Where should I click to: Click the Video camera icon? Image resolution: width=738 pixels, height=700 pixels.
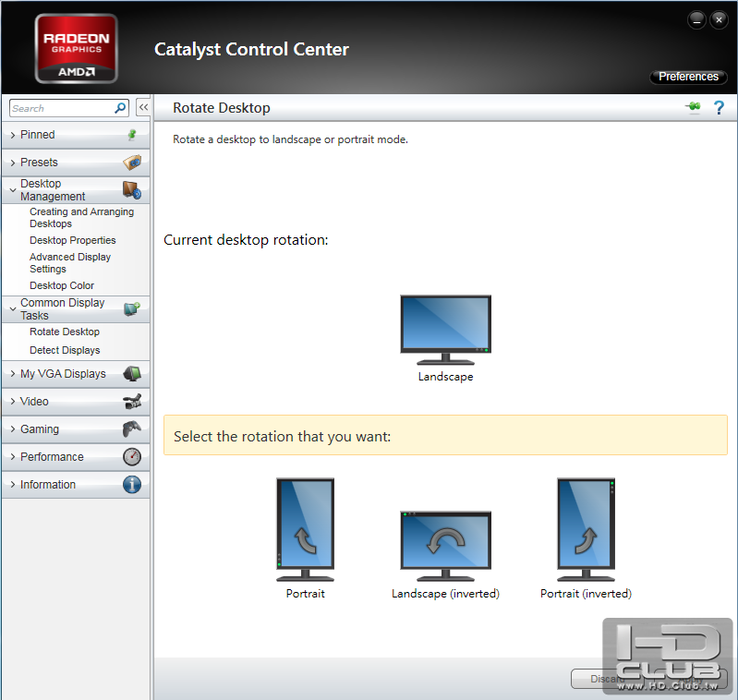(132, 402)
